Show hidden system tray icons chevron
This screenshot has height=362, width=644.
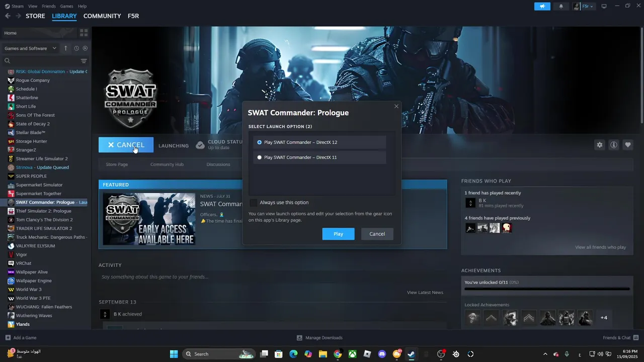coord(545,354)
